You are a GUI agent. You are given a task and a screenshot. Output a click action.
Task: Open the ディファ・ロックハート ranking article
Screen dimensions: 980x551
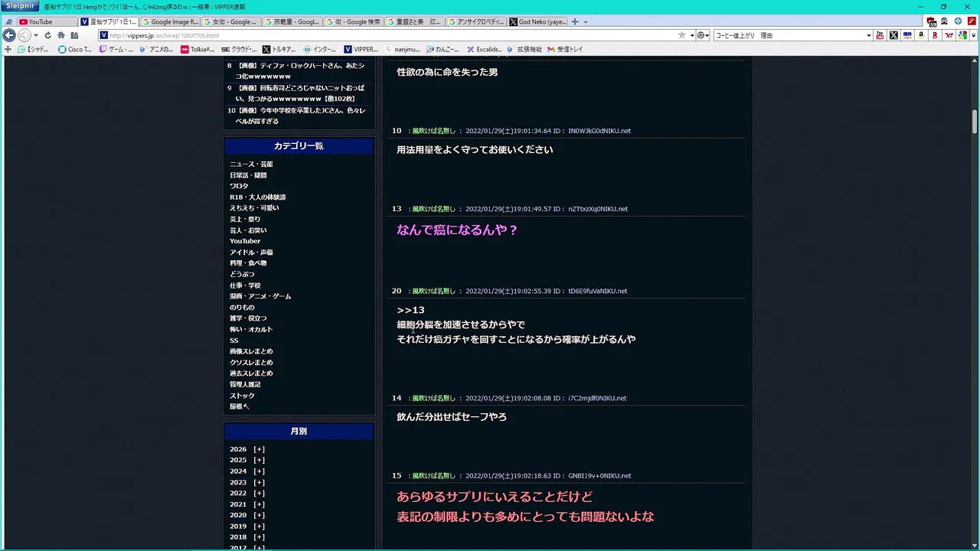click(300, 71)
